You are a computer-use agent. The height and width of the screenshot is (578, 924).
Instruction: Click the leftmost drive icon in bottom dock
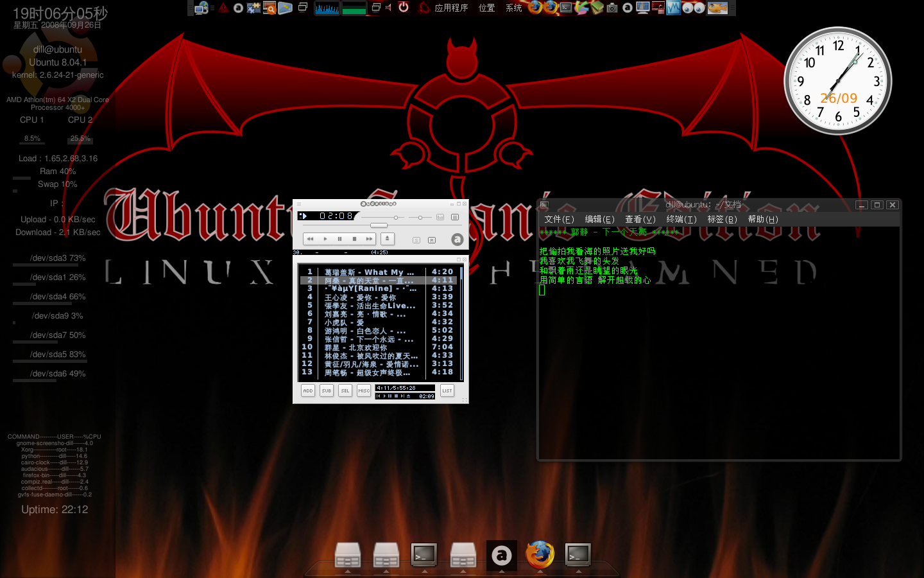pyautogui.click(x=348, y=555)
